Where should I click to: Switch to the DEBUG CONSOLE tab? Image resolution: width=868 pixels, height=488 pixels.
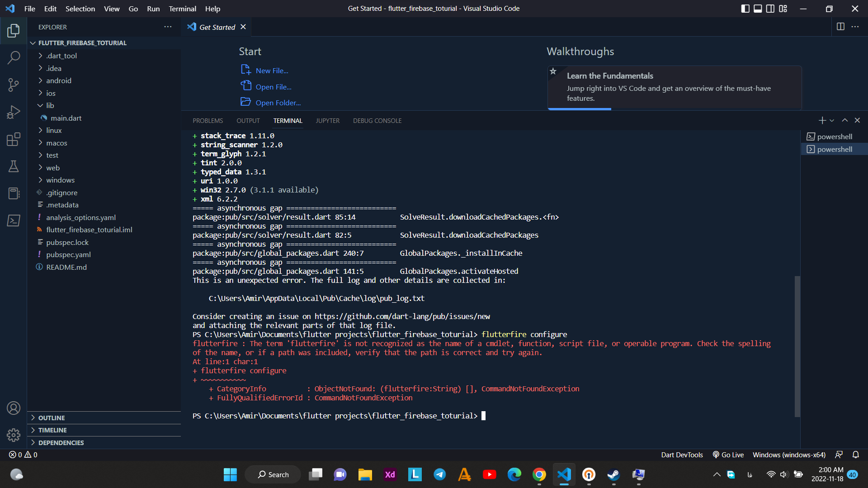click(377, 121)
